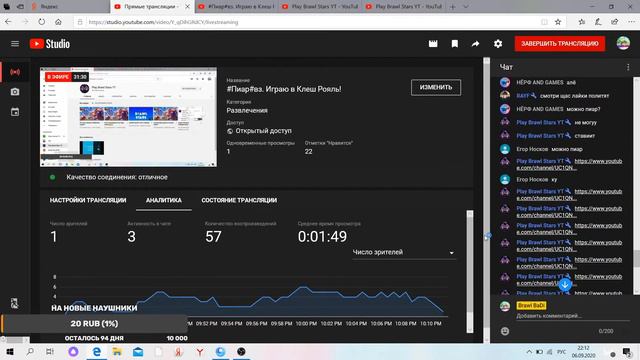This screenshot has height=360, width=640.
Task: Select the webcam camera icon in sidebar
Action: pos(15,92)
